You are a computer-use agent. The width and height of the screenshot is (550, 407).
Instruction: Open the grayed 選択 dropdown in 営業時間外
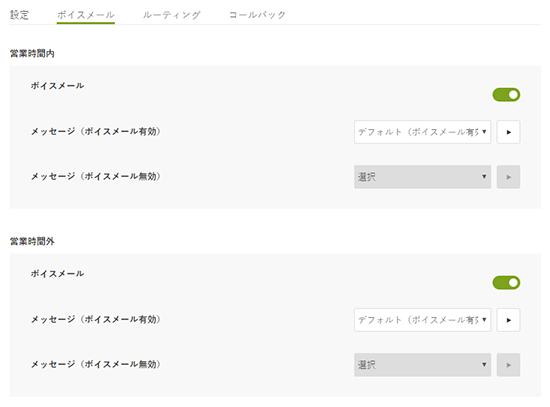click(x=422, y=365)
